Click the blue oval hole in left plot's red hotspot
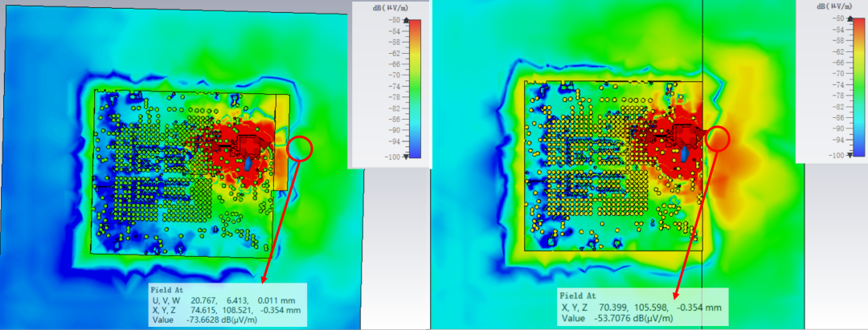The height and width of the screenshot is (330, 868). coord(248,164)
